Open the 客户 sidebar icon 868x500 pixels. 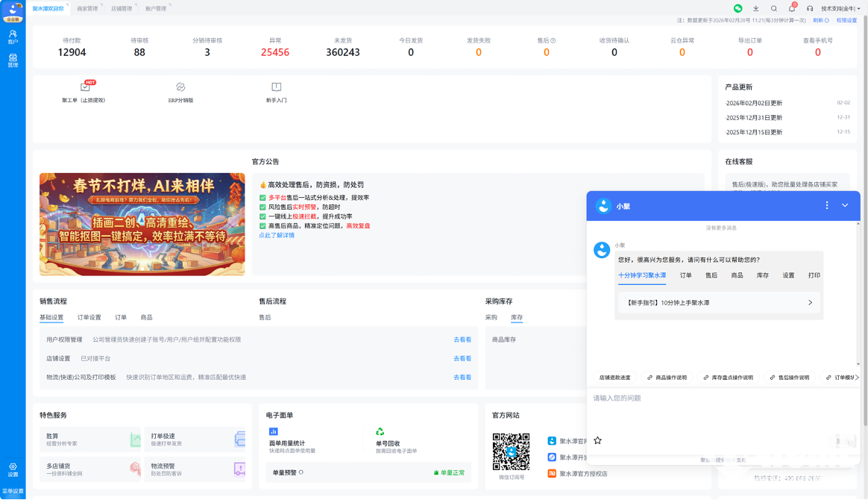(x=13, y=37)
